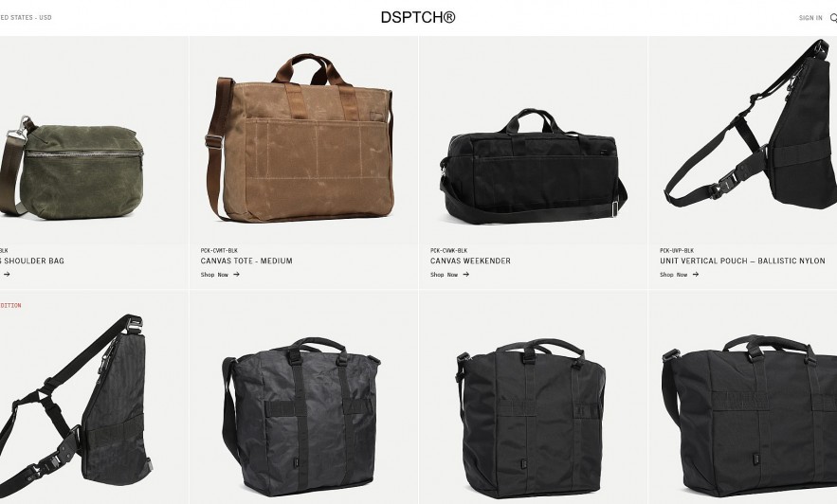The height and width of the screenshot is (504, 837).
Task: Open the United States - USD region selector
Action: click(26, 18)
